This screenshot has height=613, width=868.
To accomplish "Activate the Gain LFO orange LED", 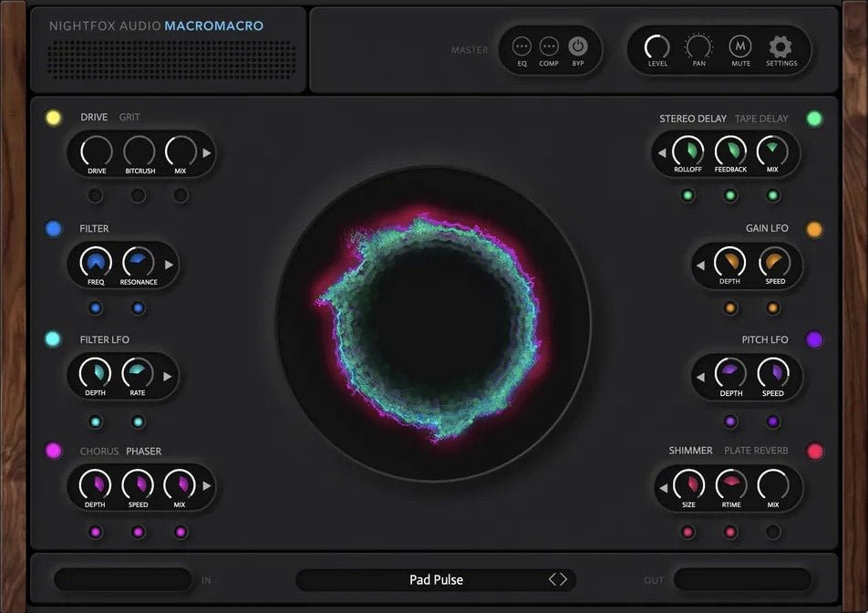I will point(814,228).
